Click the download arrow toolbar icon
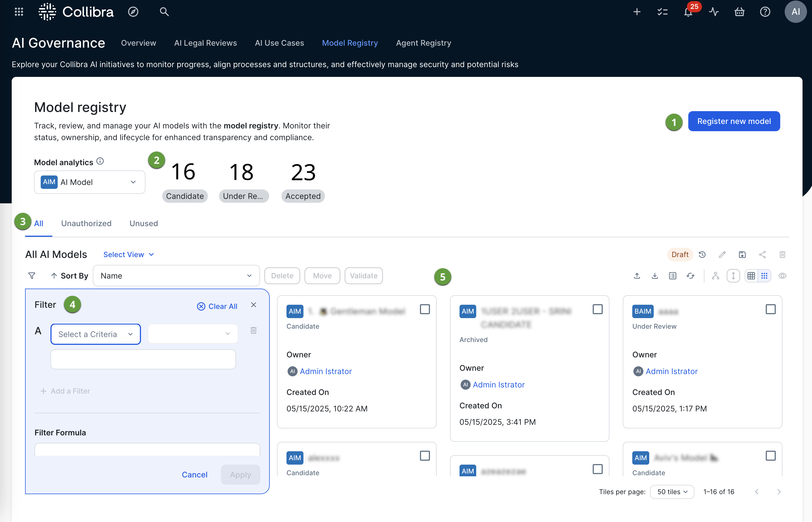 [655, 276]
